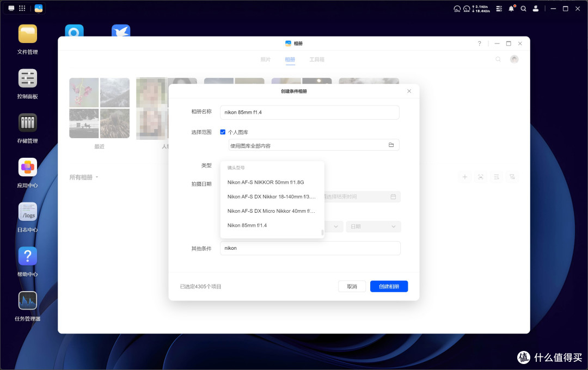Click the network speed indicator in top bar

[x=481, y=9]
